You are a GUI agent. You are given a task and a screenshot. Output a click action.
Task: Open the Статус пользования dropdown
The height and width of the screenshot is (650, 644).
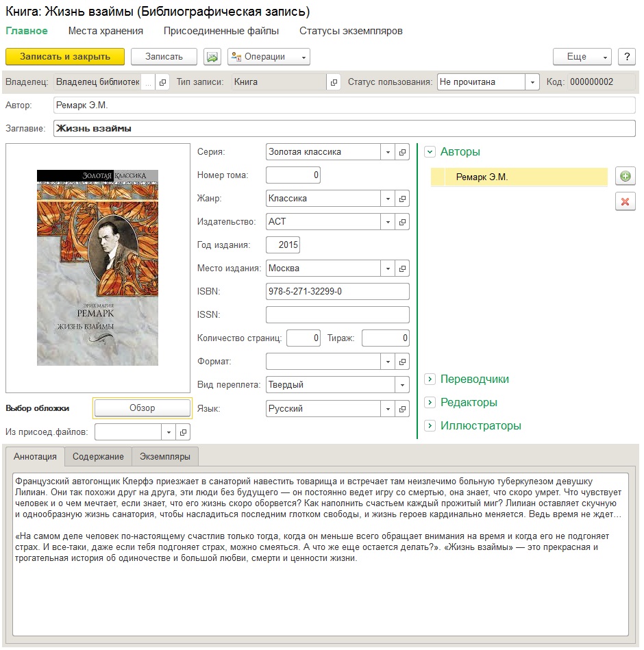tap(532, 82)
